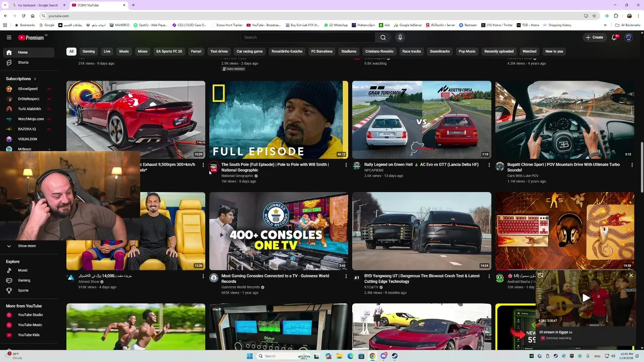Image resolution: width=644 pixels, height=362 pixels.
Task: Bookmark this tab with the star icon
Action: point(594,16)
